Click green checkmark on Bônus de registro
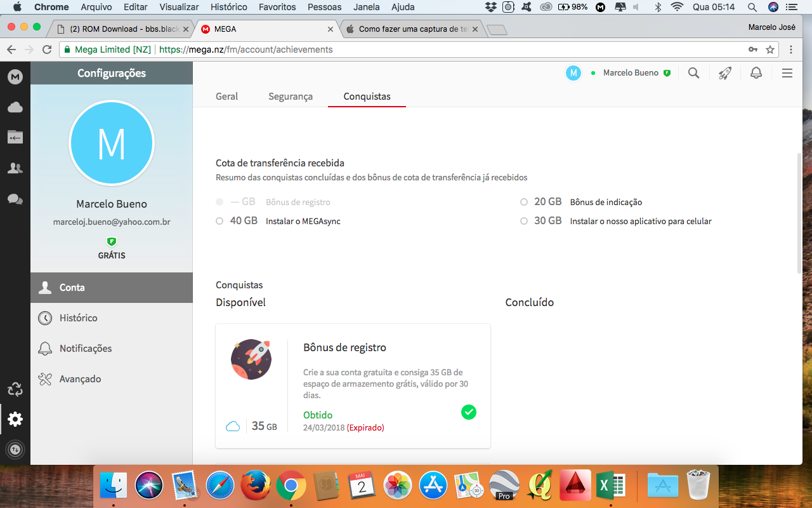The image size is (812, 508). pos(469,412)
